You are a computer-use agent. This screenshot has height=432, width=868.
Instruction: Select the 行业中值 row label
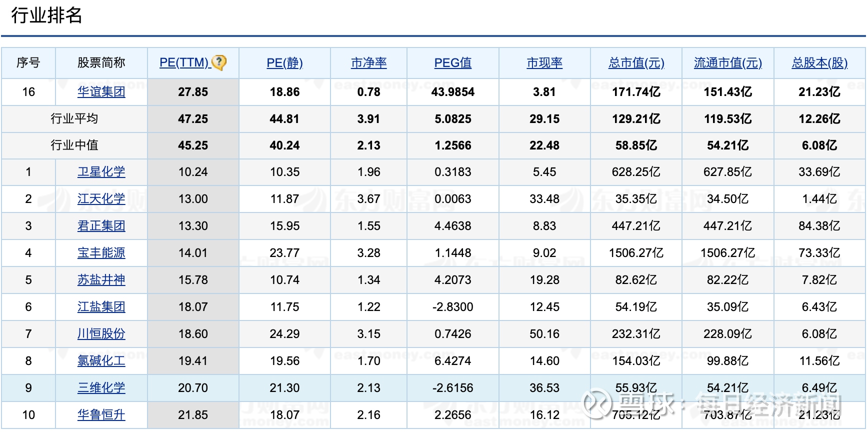74,145
